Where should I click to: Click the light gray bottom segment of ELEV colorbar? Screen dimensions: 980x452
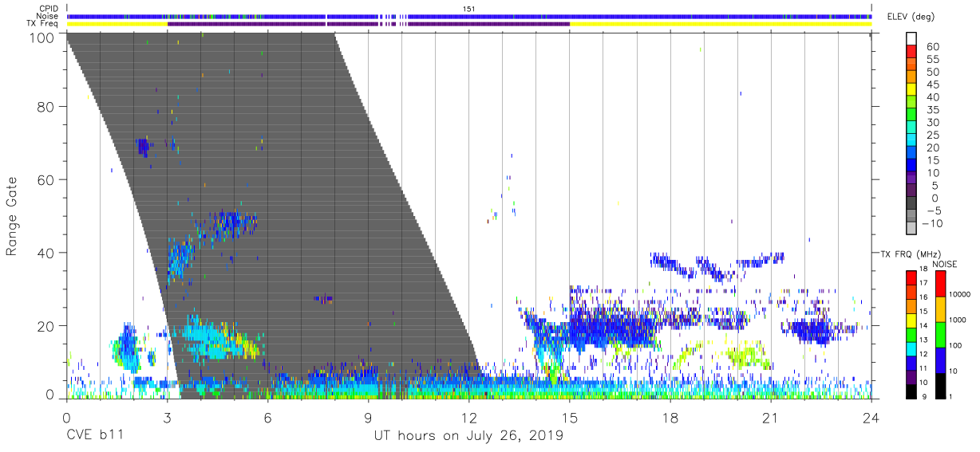tap(911, 230)
